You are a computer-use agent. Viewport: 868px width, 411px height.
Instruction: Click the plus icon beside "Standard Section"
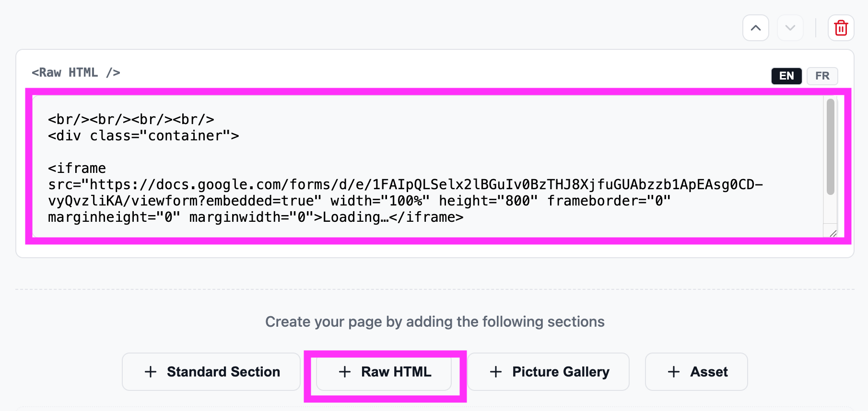pos(150,372)
